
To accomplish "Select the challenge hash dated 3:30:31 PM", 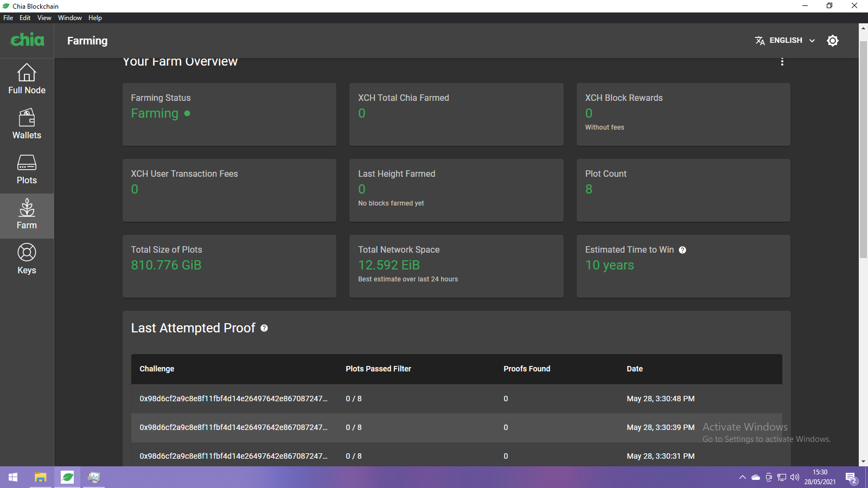I will [233, 456].
